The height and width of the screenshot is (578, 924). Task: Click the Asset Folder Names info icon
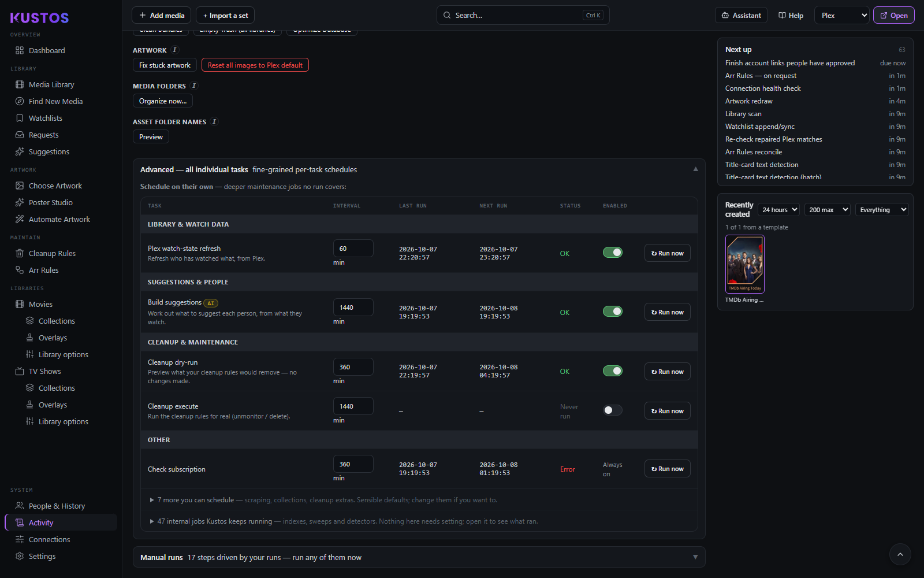point(214,121)
